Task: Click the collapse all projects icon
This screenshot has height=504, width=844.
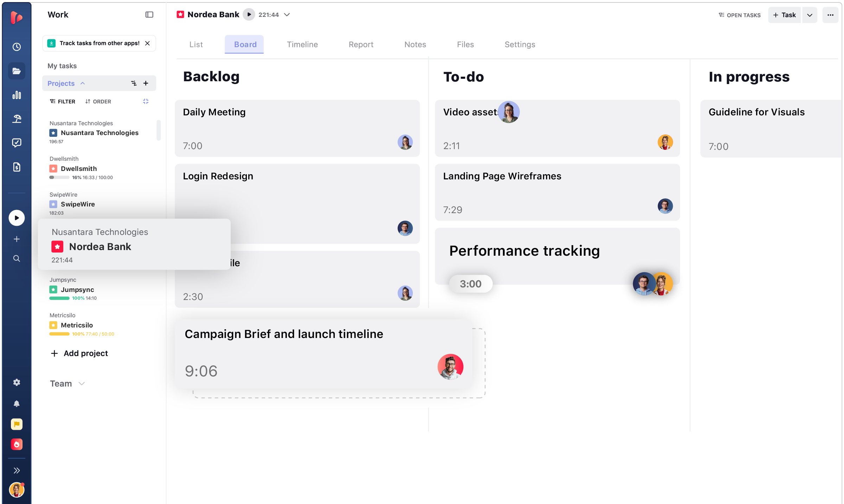Action: point(146,101)
